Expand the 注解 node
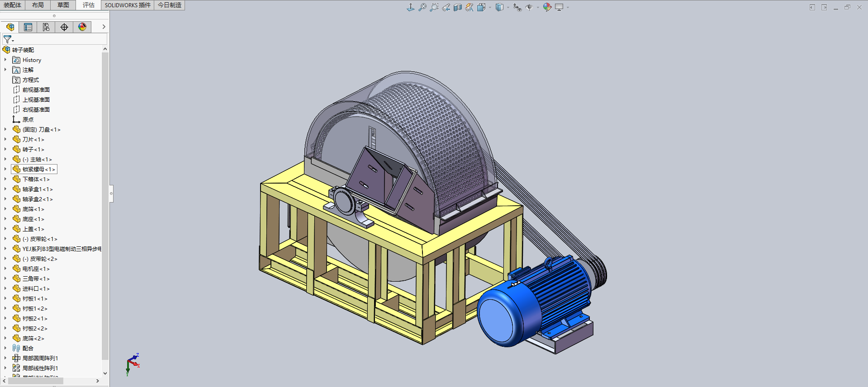 (5, 70)
